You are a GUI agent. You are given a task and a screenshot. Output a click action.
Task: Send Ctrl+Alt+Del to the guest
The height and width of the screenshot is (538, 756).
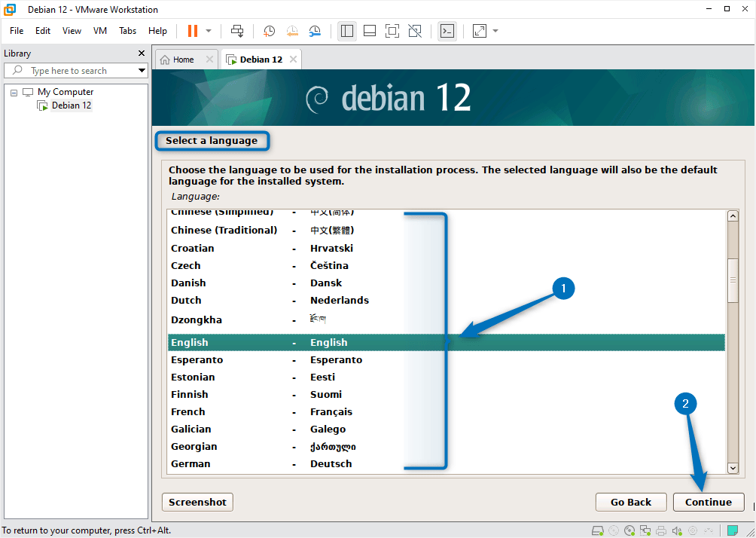(x=237, y=31)
